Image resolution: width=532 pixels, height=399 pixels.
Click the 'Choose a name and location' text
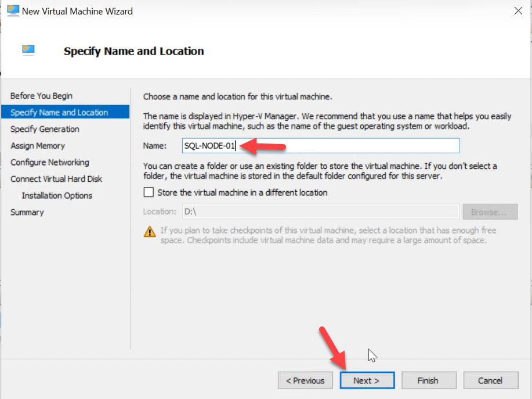[x=237, y=97]
